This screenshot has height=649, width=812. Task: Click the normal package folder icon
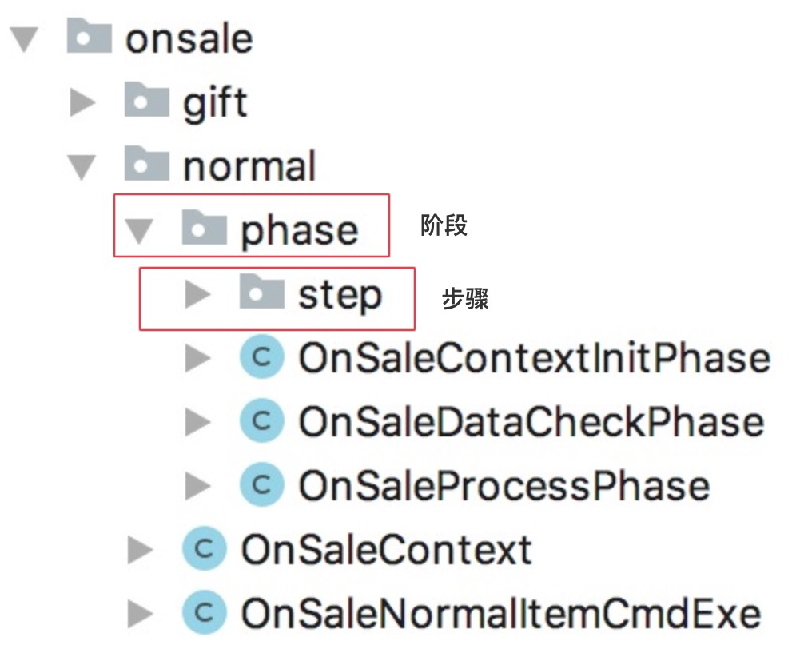[x=146, y=163]
